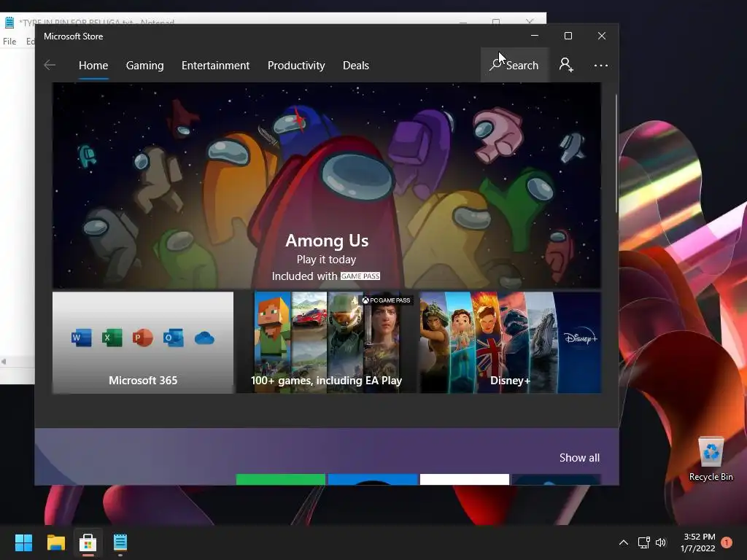Go to the Deals tab
The image size is (747, 560).
click(x=356, y=65)
